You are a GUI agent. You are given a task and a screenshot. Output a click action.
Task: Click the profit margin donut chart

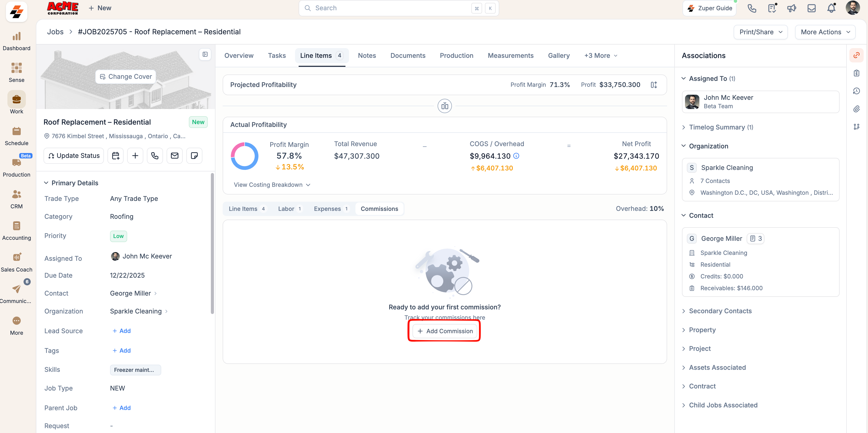click(244, 156)
